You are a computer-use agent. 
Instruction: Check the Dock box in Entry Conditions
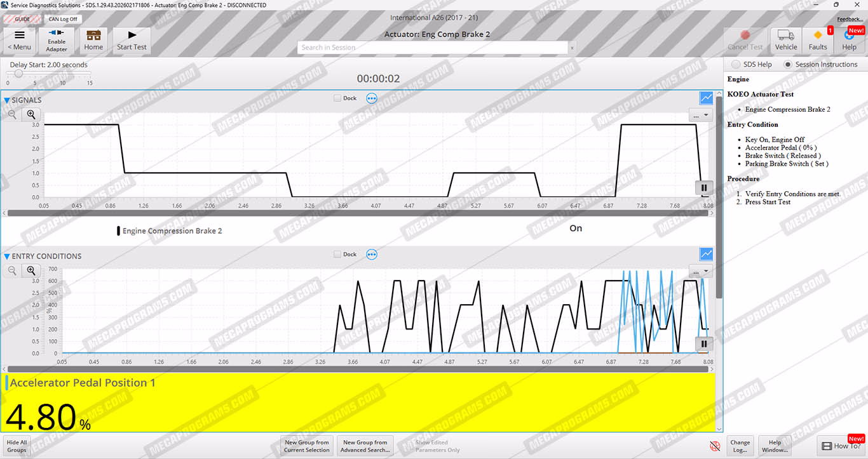pyautogui.click(x=338, y=255)
